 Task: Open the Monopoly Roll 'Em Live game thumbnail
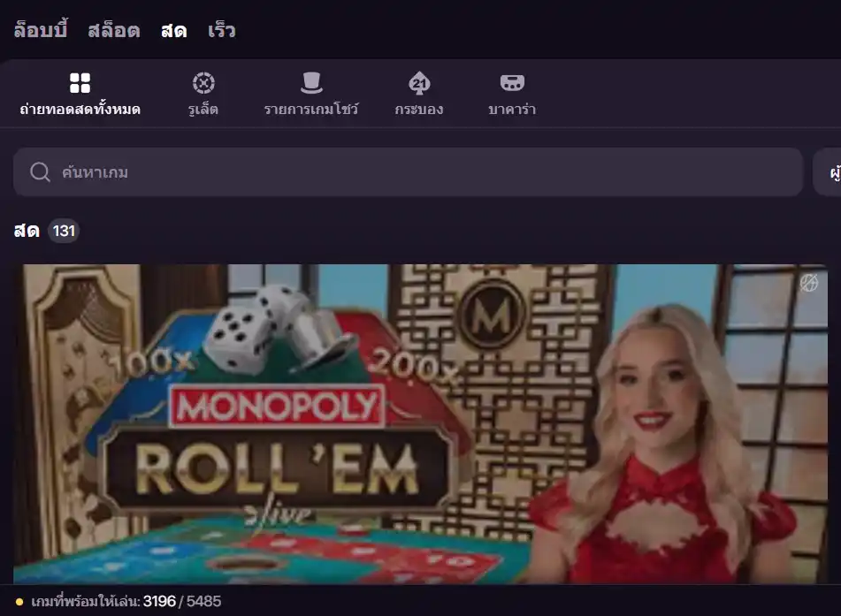point(421,423)
